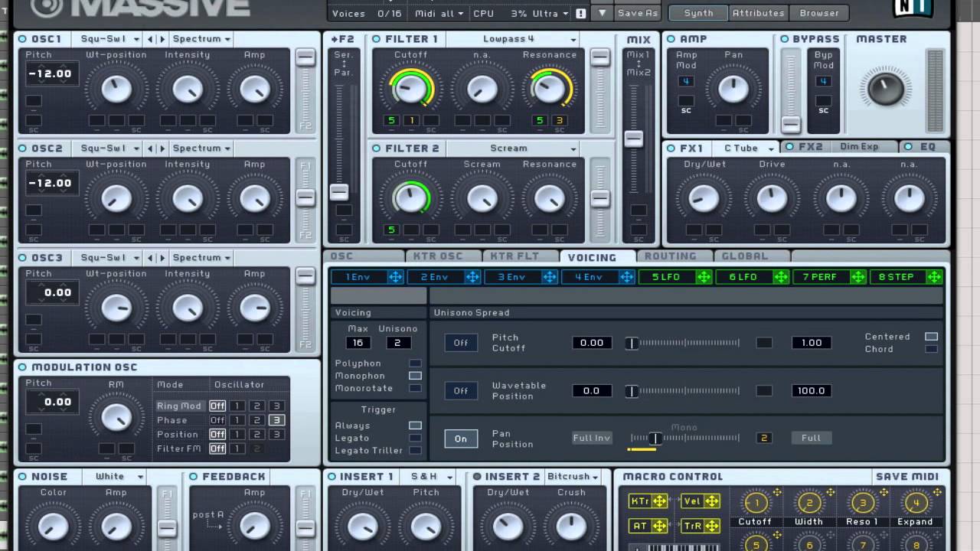980x551 pixels.
Task: Click the Max voices value 16
Action: [x=358, y=343]
